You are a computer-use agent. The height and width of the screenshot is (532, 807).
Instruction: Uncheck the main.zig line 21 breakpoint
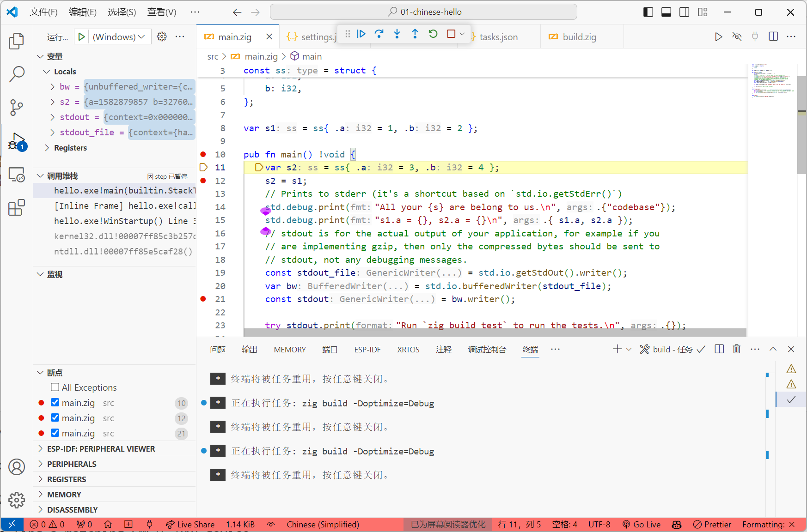(x=55, y=433)
